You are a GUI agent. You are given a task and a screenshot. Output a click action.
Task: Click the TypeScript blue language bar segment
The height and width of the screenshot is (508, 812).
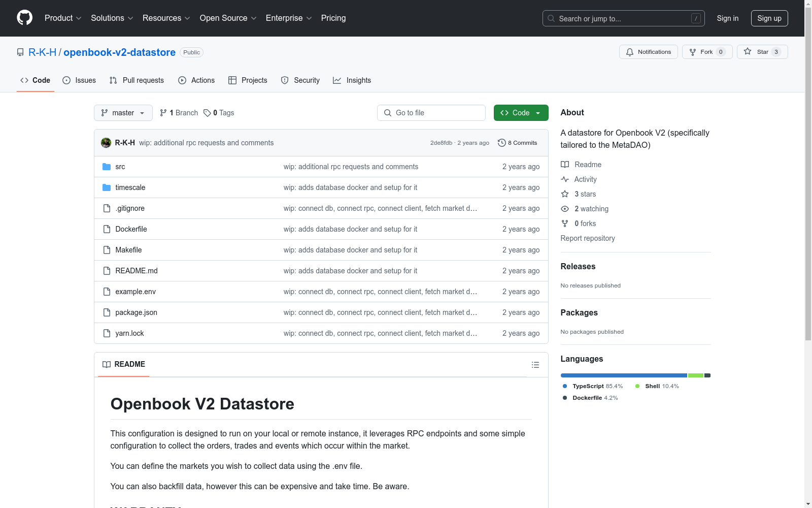coord(624,375)
